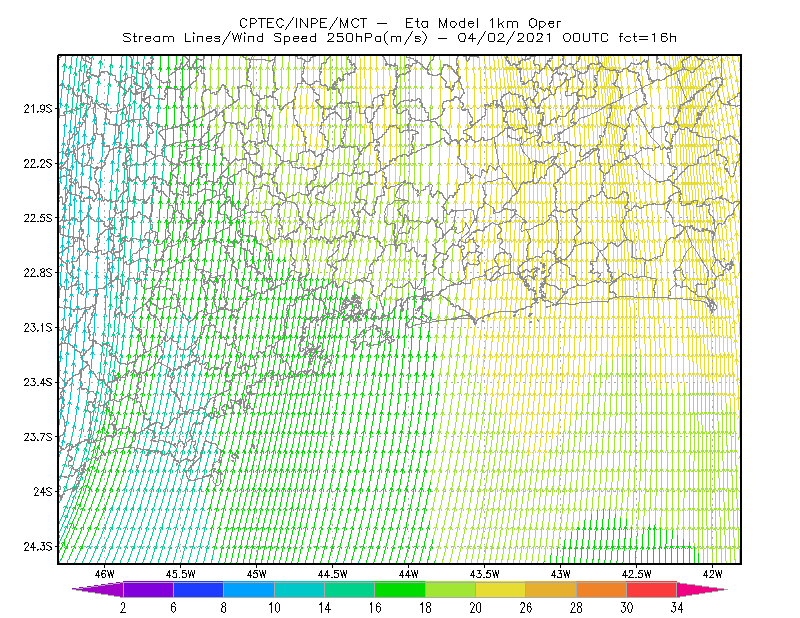Click the gold 26-28 colorbar segment
Viewport: 800px width, 618px height.
pos(551,589)
